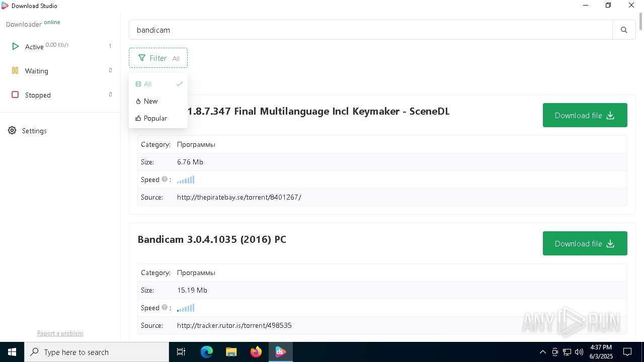Open Waiting downloads list
Screen dimensions: 644x362
pyautogui.click(x=60, y=71)
